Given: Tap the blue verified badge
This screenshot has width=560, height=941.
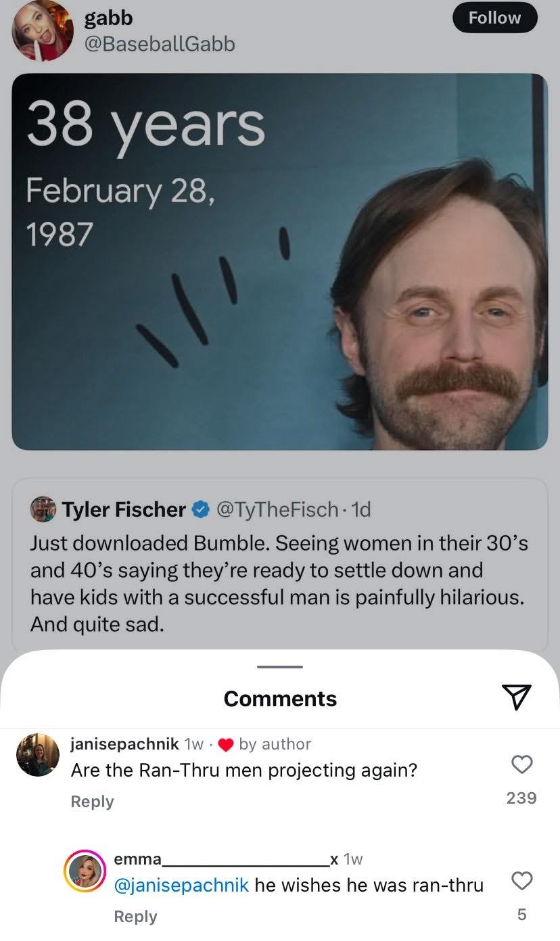Looking at the screenshot, I should click(200, 509).
